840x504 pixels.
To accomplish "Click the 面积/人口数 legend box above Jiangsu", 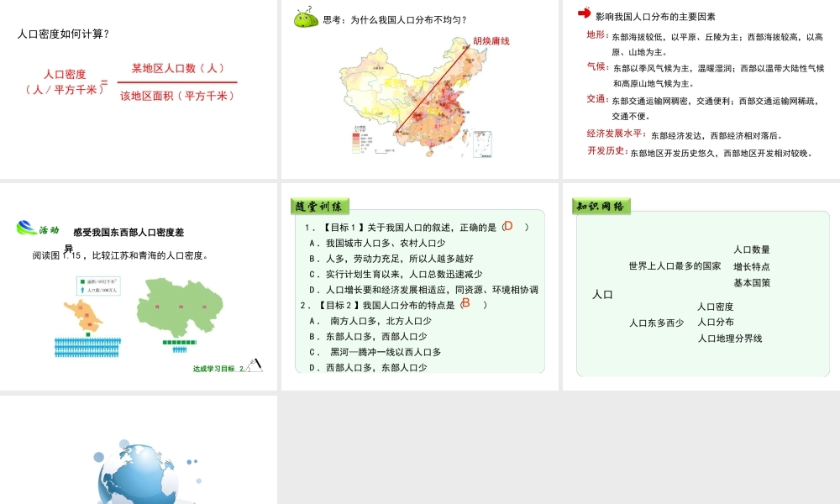I will (98, 286).
